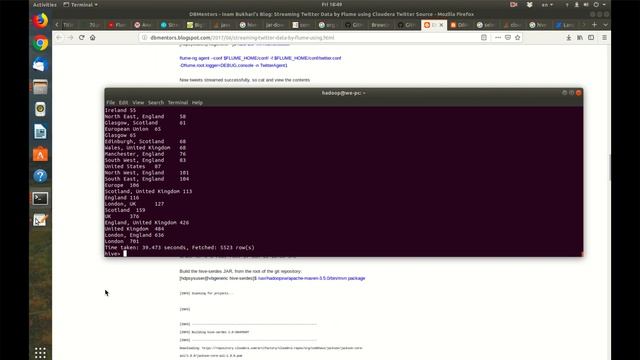Open Activities overview
The image size is (640, 360).
44,4
